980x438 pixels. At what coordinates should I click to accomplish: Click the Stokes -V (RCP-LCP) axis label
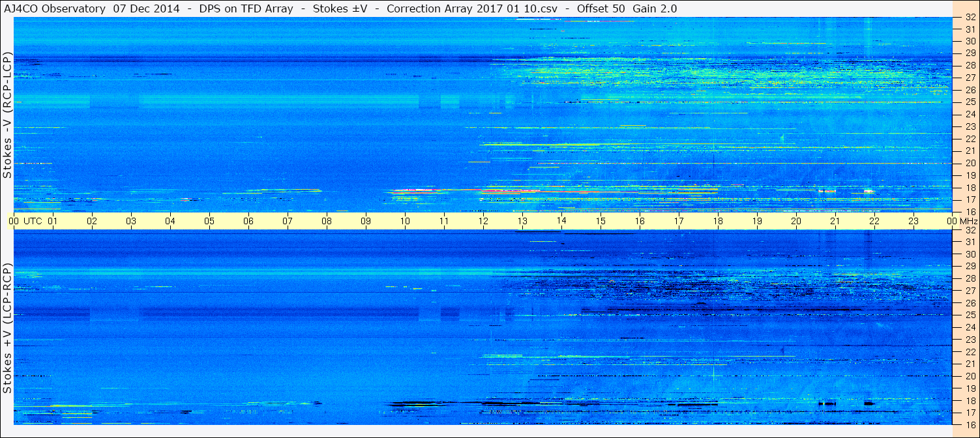pos(7,116)
